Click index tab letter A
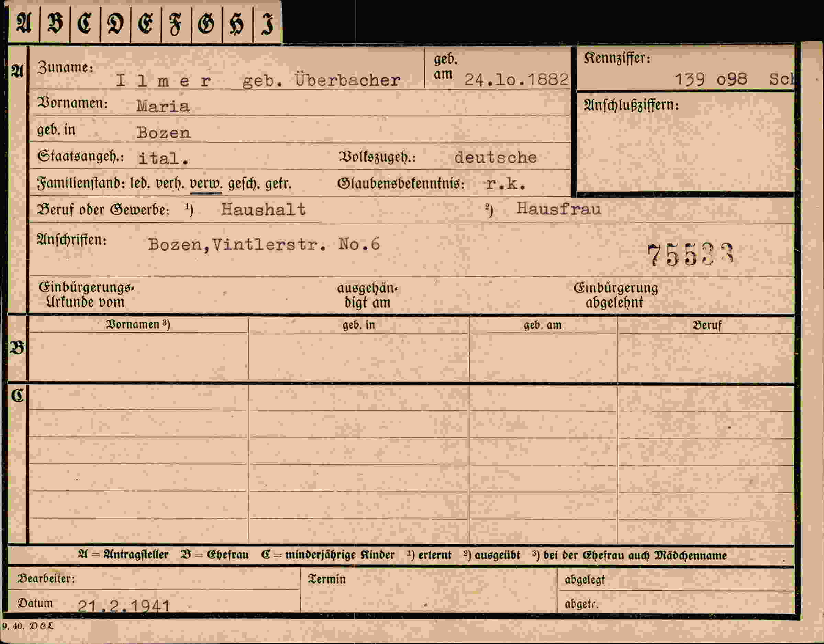The height and width of the screenshot is (644, 824). tap(24, 23)
